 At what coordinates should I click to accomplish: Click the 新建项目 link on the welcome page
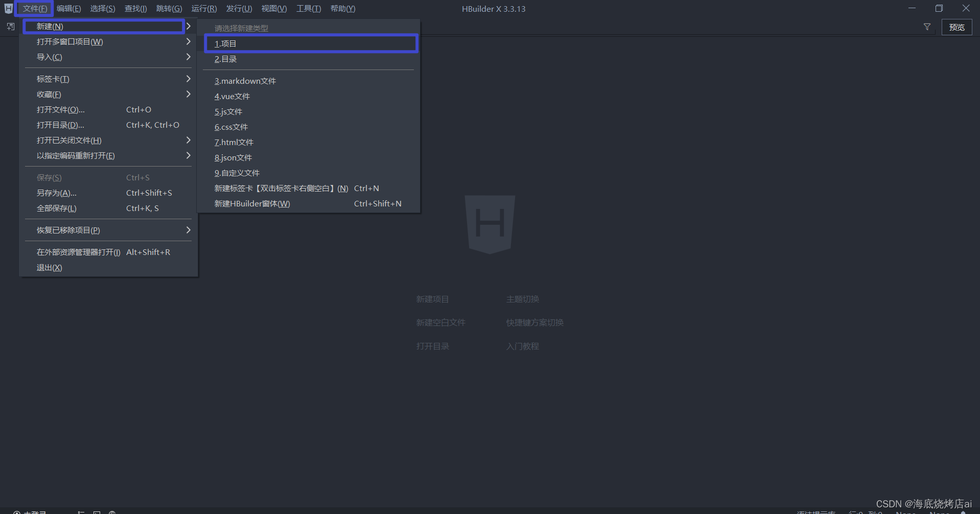pos(432,299)
